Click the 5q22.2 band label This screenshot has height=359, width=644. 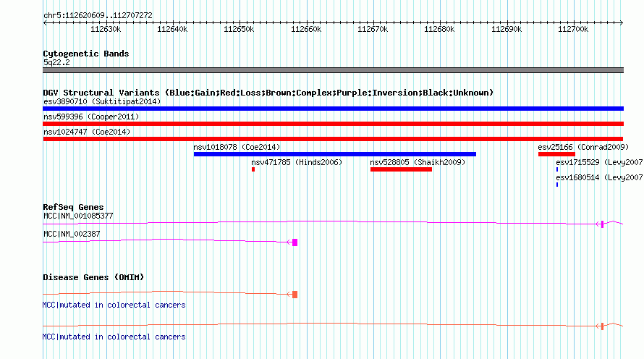[56, 62]
